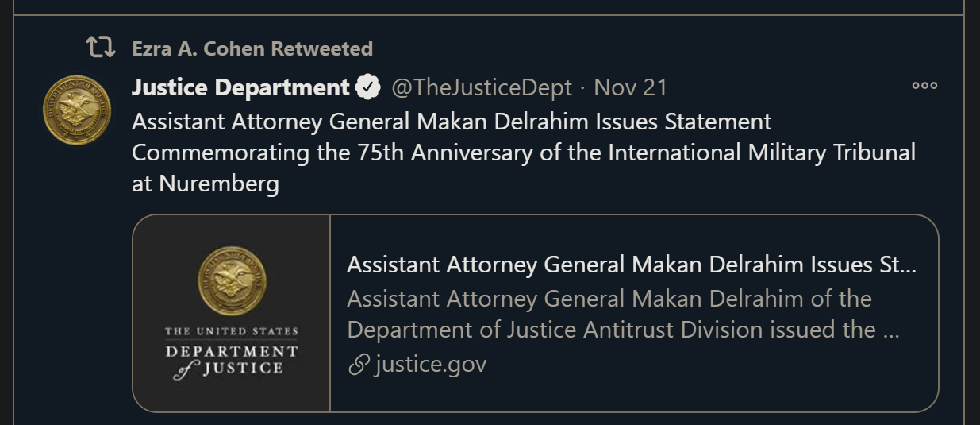This screenshot has height=425, width=980.
Task: Click the first line of tweet text
Action: pyautogui.click(x=452, y=122)
